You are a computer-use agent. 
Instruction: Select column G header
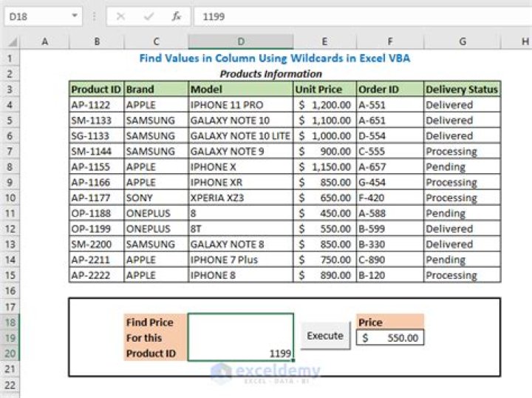(463, 41)
